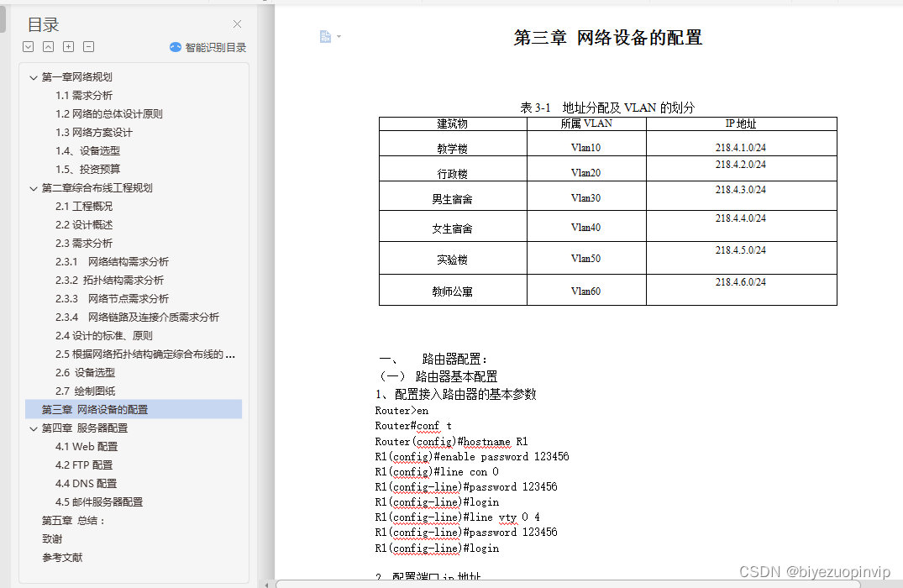Click the line 1、配置接入路由器的基本参数
This screenshot has width=903, height=588.
click(456, 395)
